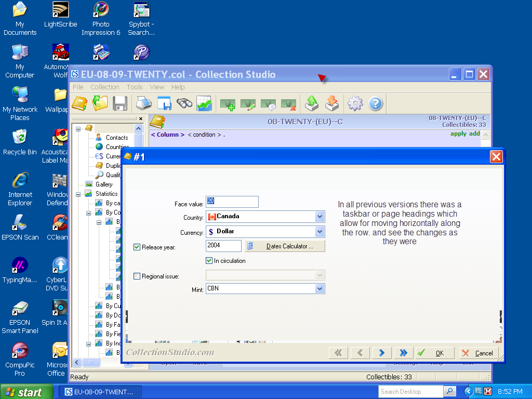Image resolution: width=532 pixels, height=399 pixels.
Task: Select the Internet Explorer desktop icon
Action: [20, 189]
